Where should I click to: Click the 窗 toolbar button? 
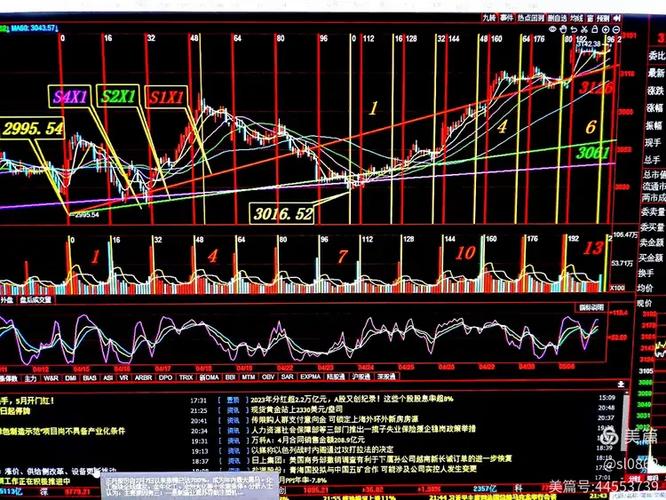(x=590, y=18)
